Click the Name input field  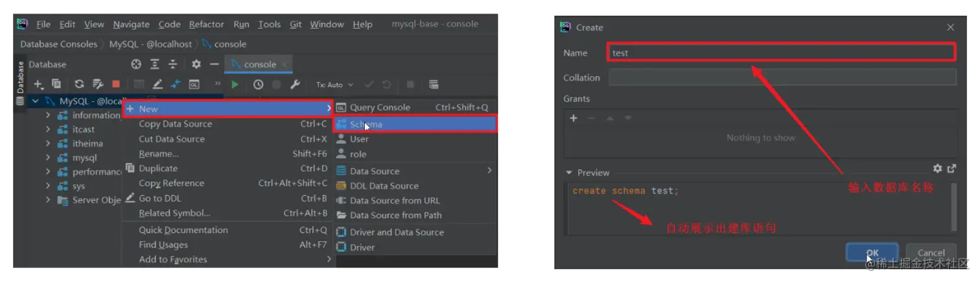[x=782, y=53]
